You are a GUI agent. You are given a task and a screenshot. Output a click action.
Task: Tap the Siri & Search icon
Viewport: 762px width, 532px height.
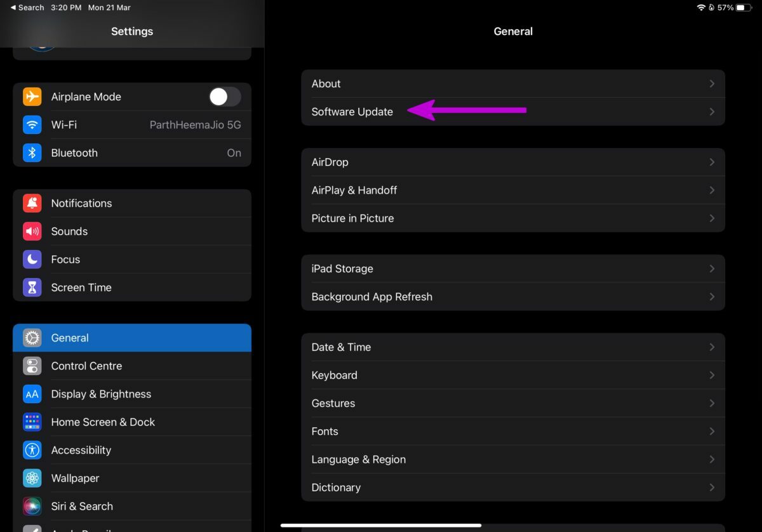(x=32, y=506)
